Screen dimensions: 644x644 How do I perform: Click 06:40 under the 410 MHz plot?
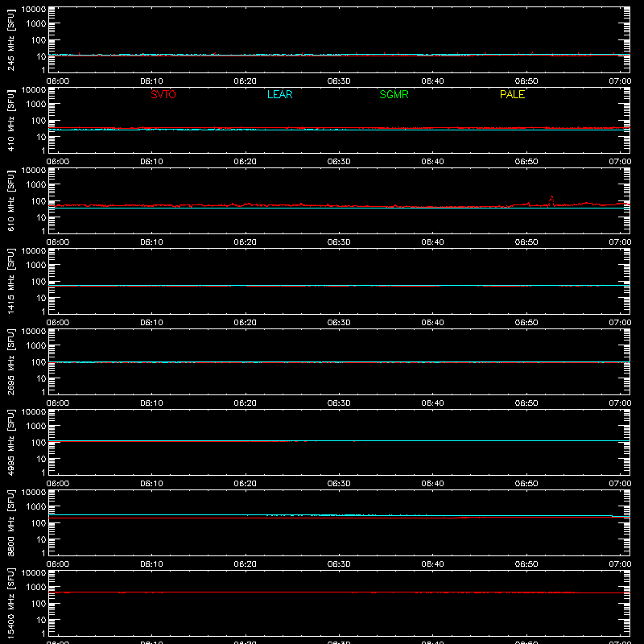click(432, 162)
